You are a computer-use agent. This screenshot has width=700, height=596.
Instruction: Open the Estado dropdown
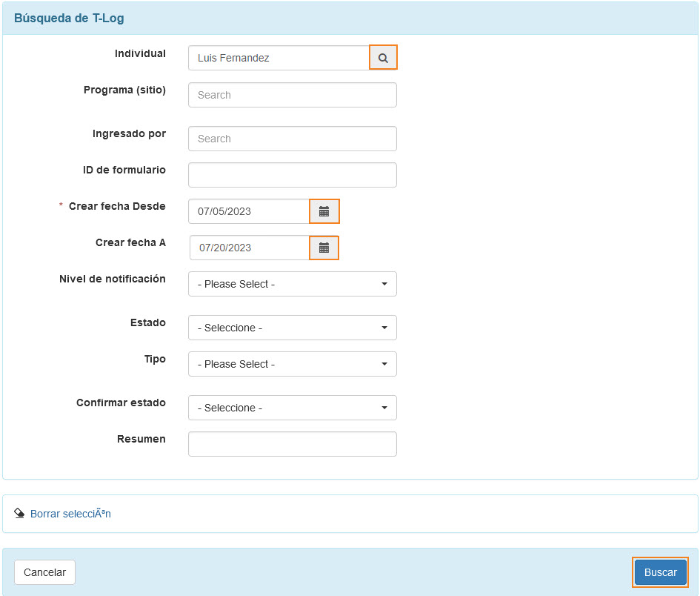pyautogui.click(x=293, y=328)
